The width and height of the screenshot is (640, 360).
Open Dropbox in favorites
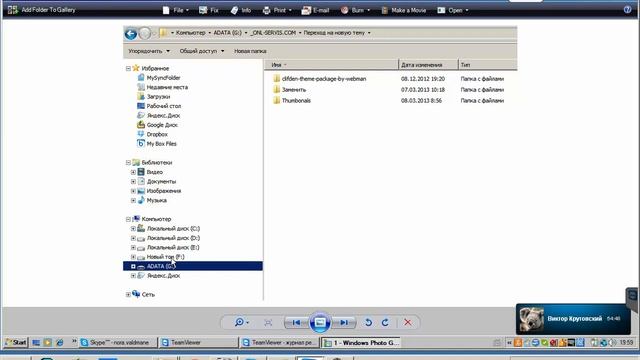coord(152,134)
